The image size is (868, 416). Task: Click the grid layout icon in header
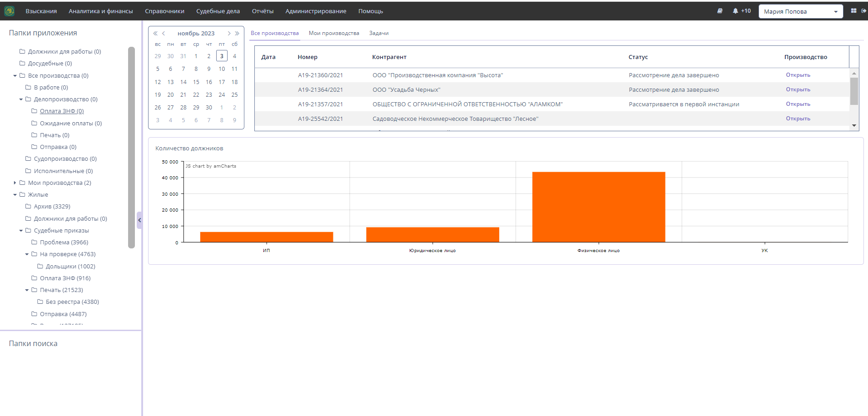point(853,11)
